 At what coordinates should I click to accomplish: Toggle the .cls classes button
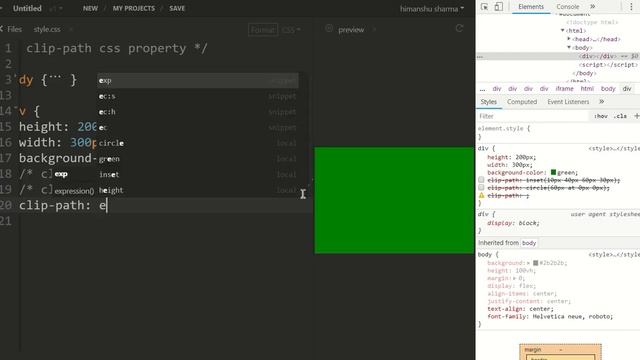pyautogui.click(x=620, y=116)
